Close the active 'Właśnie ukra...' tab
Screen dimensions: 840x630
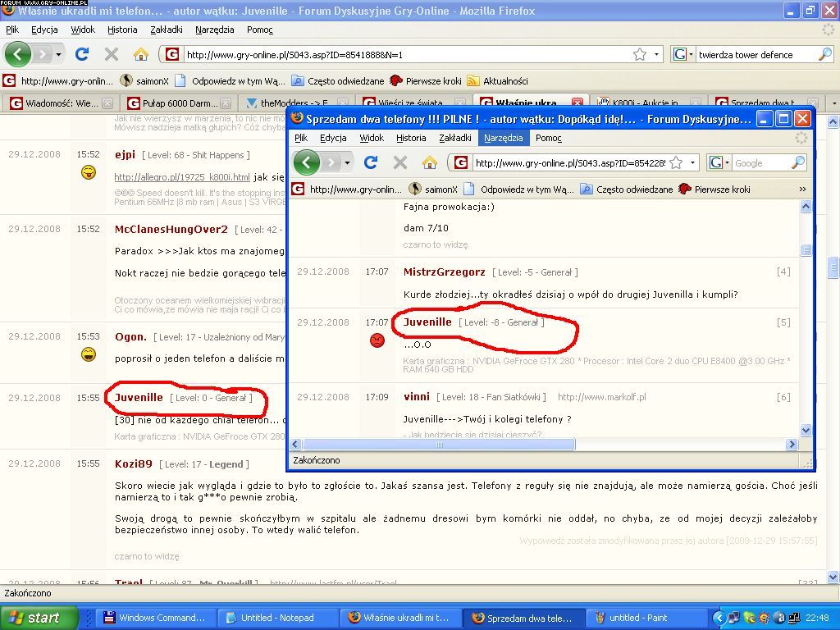(x=577, y=103)
